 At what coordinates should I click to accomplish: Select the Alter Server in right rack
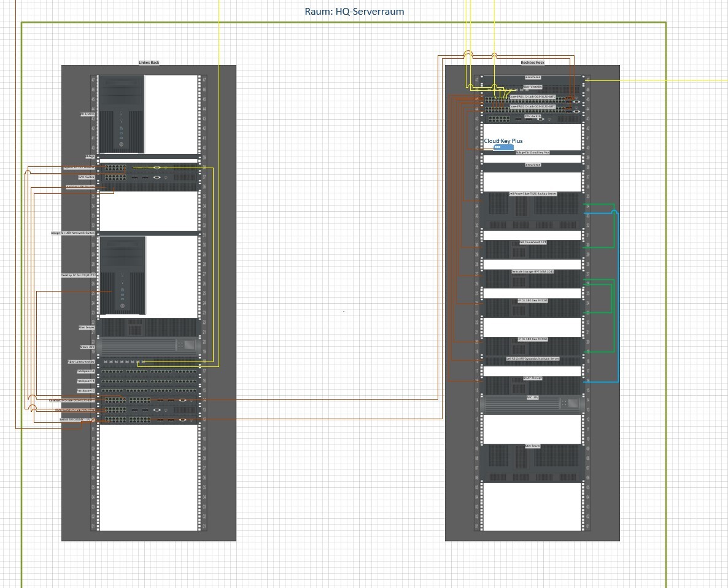[532, 462]
